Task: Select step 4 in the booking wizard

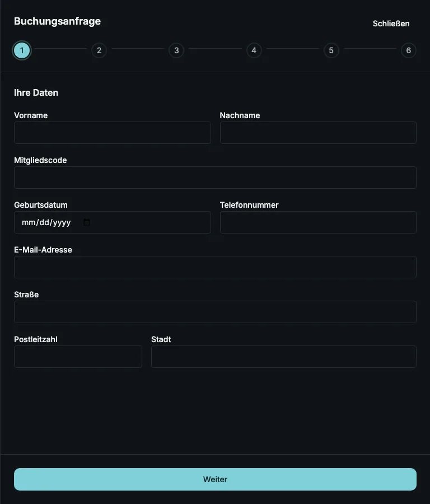Action: click(254, 50)
